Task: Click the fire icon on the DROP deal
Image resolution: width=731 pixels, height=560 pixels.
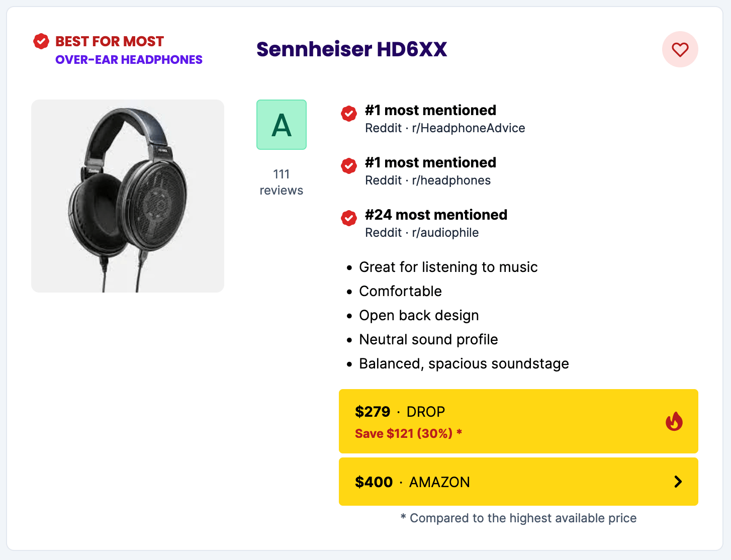Action: pyautogui.click(x=674, y=421)
